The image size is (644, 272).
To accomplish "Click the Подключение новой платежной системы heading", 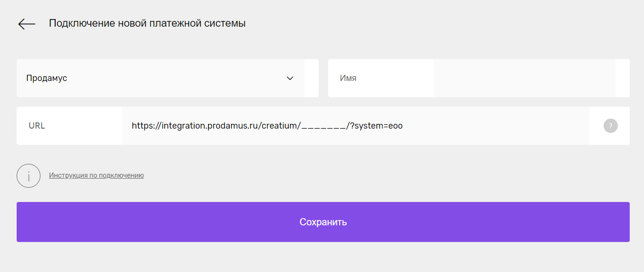I will click(147, 23).
